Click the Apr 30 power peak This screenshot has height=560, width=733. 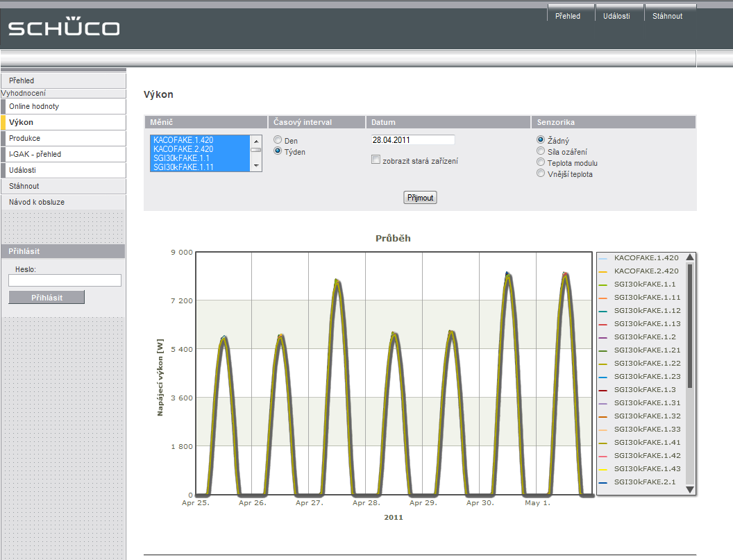pyautogui.click(x=507, y=274)
